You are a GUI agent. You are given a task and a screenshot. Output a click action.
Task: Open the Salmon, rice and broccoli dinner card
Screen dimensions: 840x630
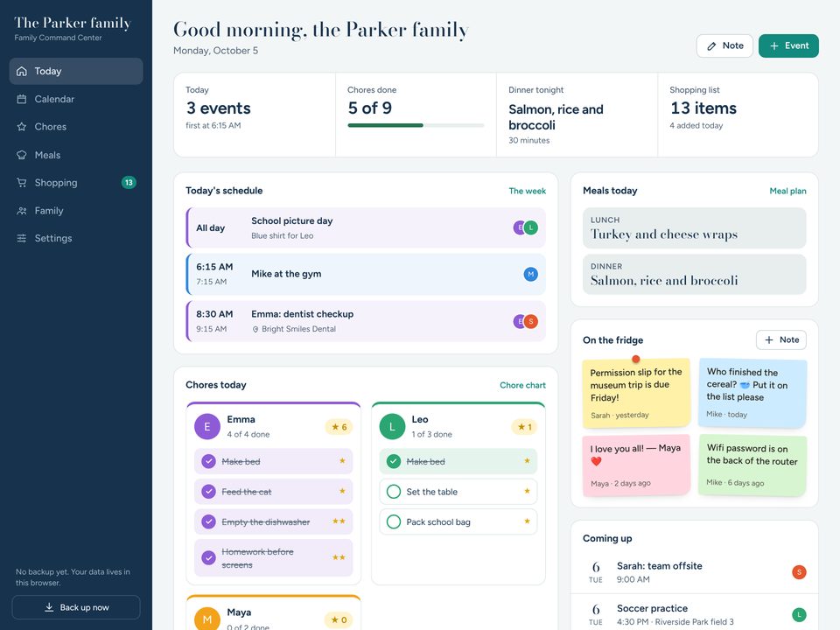pos(694,274)
